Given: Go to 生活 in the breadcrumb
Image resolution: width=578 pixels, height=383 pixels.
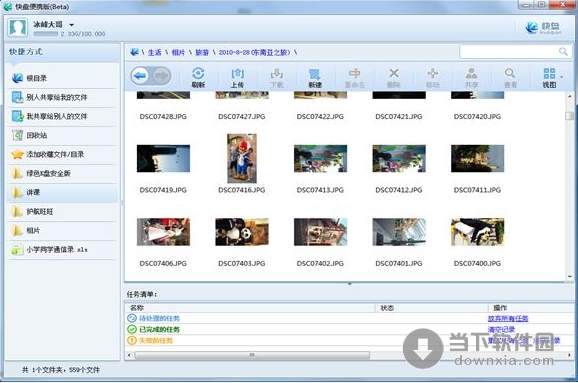Looking at the screenshot, I should tap(154, 52).
